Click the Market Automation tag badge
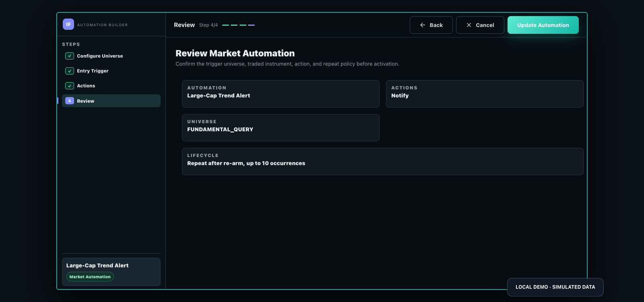The height and width of the screenshot is (302, 644). pyautogui.click(x=90, y=277)
